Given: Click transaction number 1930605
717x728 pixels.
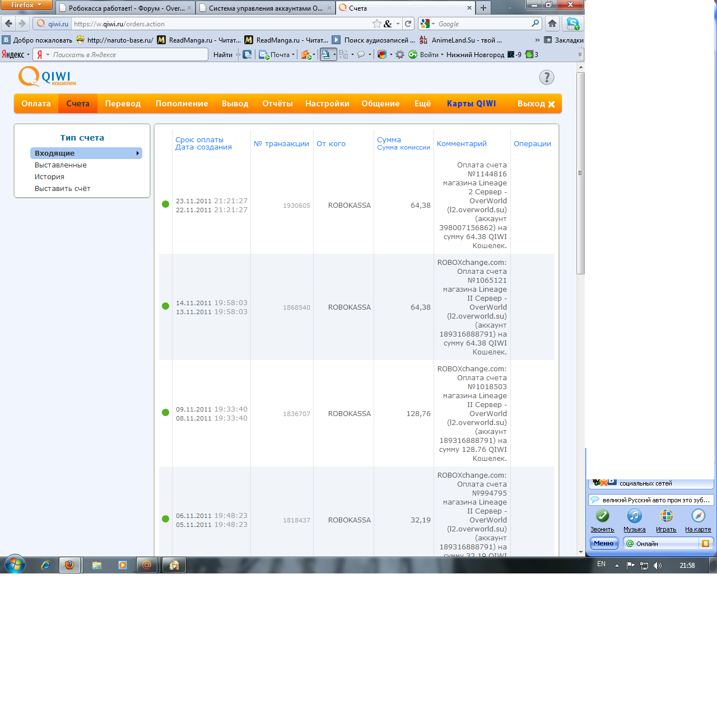Looking at the screenshot, I should tap(296, 206).
